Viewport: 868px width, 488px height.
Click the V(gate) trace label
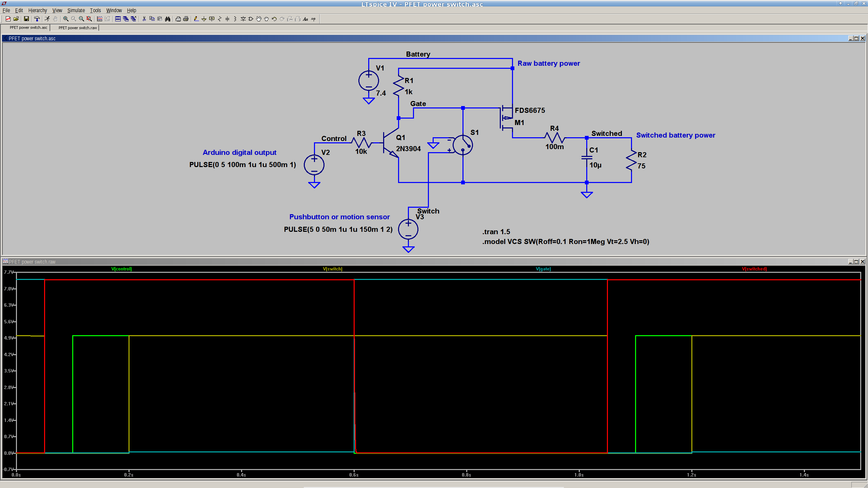click(543, 269)
